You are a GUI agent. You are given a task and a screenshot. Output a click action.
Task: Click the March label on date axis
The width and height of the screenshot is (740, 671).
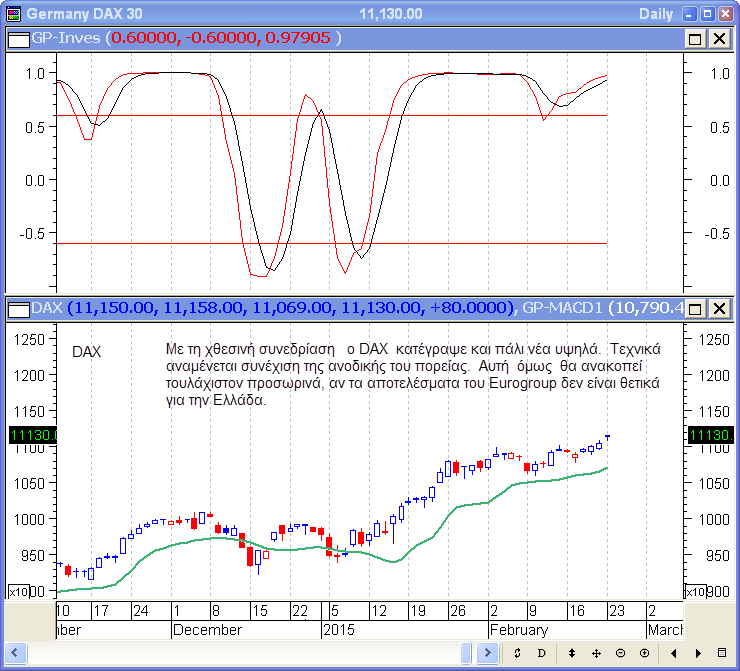tap(665, 630)
